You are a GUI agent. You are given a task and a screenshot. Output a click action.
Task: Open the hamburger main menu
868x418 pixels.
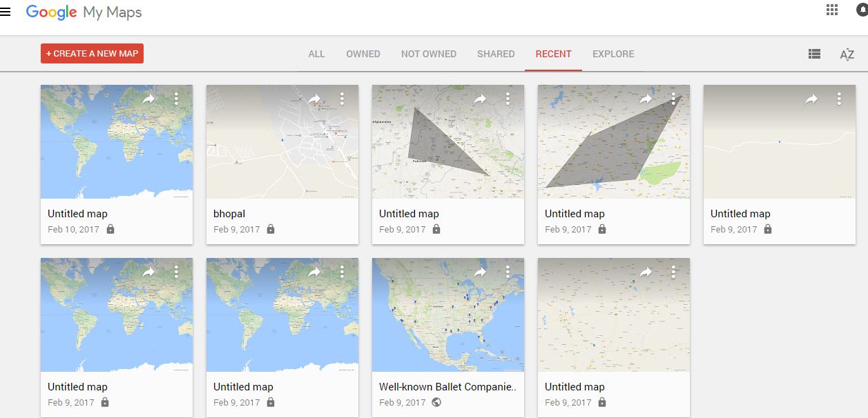pos(5,12)
